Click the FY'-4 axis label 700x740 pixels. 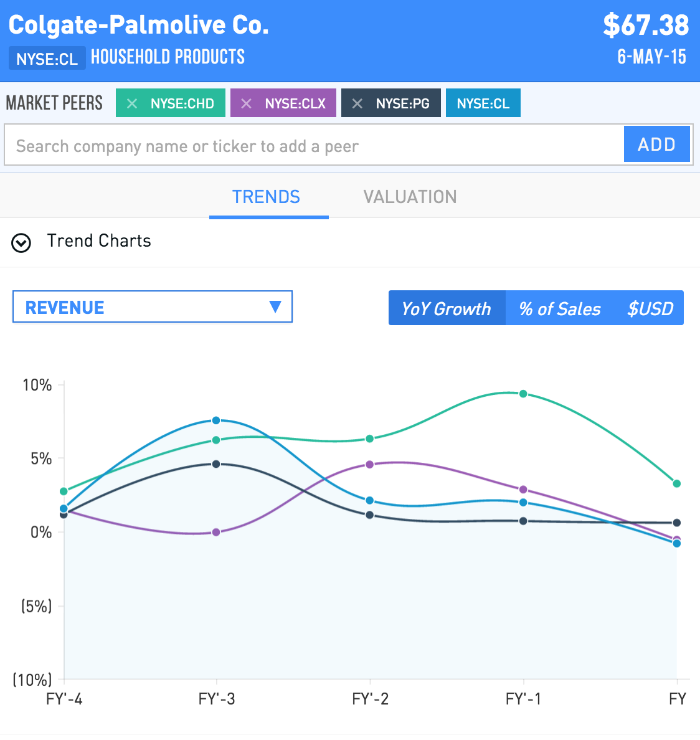64,698
